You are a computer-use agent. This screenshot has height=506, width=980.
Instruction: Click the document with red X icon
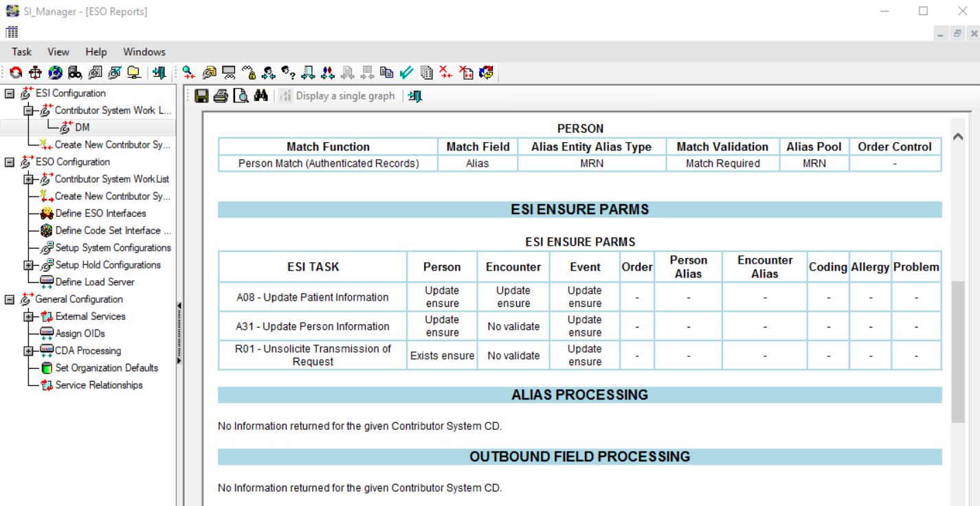[x=466, y=72]
